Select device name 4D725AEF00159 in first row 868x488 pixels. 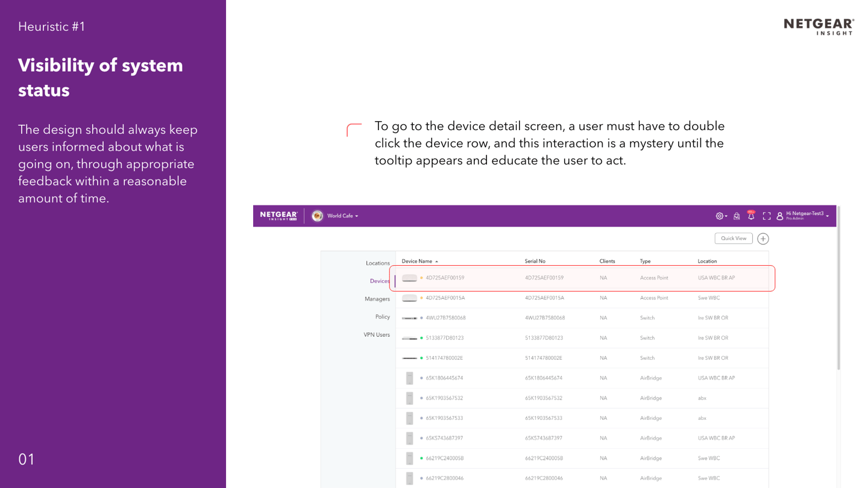pos(445,278)
